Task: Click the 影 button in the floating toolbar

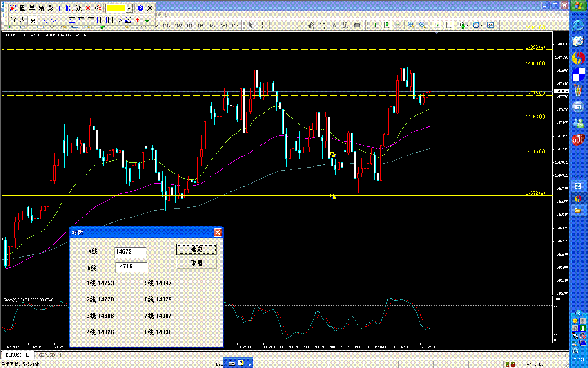Action: (x=51, y=8)
